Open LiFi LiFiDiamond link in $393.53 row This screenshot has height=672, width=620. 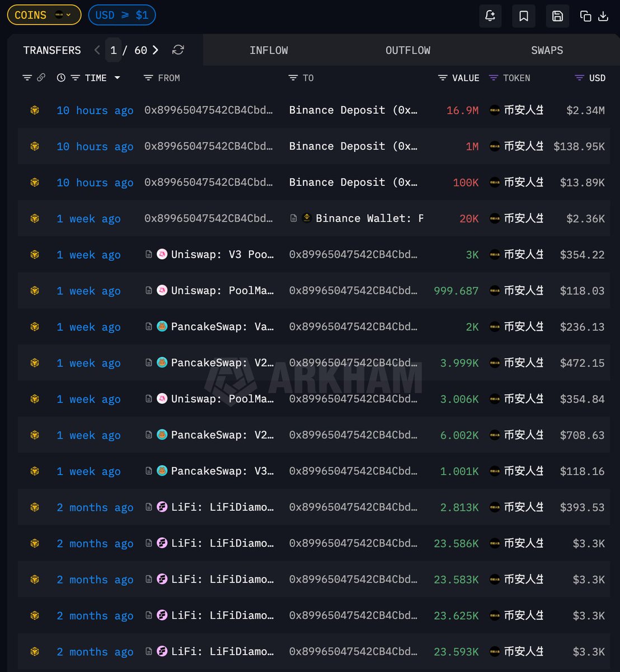[222, 507]
